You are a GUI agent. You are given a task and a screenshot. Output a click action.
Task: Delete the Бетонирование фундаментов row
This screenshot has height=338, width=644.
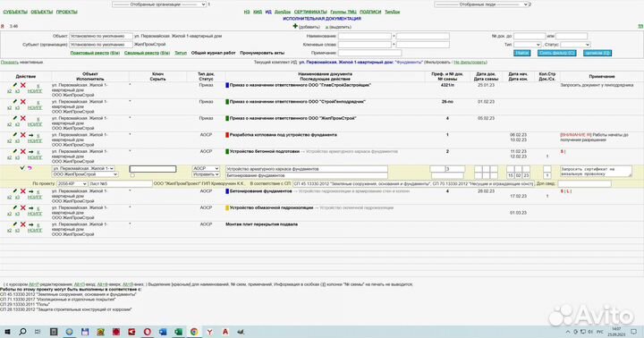[x=23, y=191]
